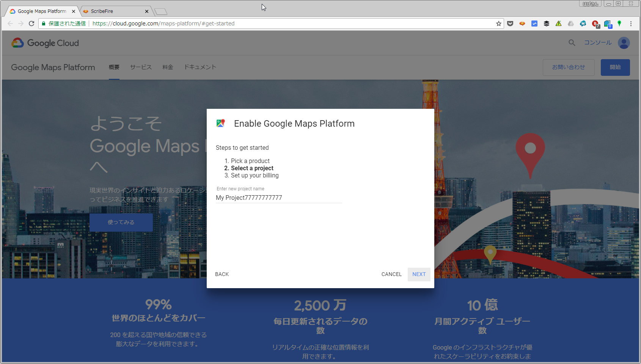Click the 'Pick a product' step
Screen dimensions: 641x364
point(250,161)
